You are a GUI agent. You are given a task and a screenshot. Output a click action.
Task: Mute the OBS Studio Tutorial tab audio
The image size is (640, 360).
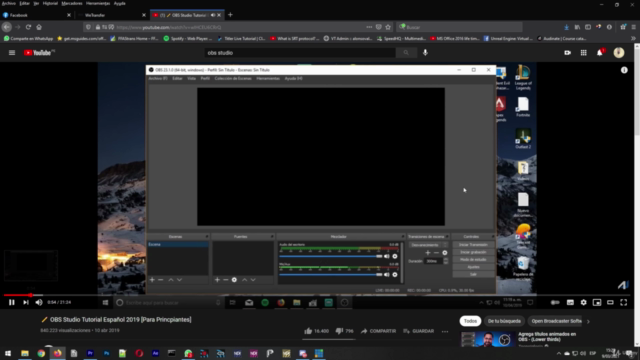pos(213,15)
